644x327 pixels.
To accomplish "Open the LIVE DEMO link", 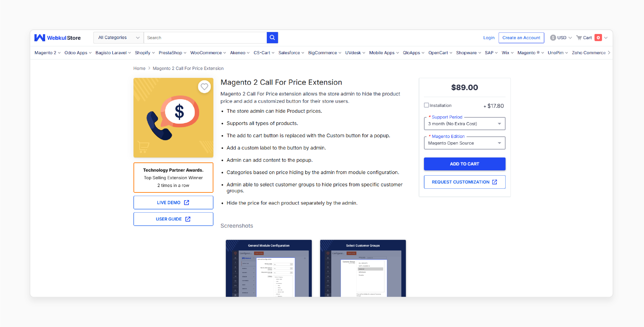I will pos(173,202).
